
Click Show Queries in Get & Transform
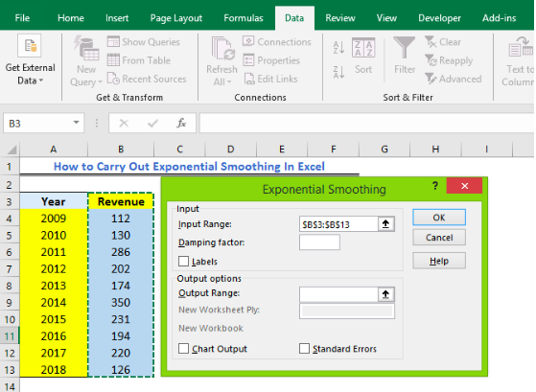tap(144, 42)
